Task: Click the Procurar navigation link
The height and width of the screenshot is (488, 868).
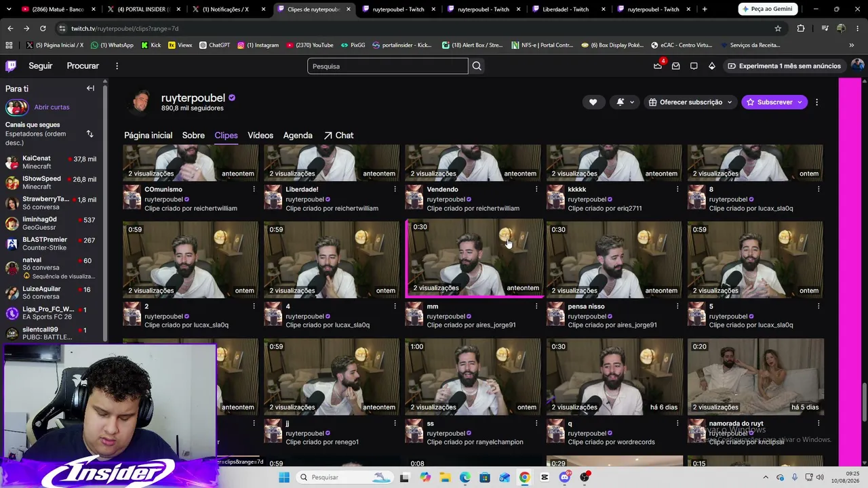Action: 83,66
